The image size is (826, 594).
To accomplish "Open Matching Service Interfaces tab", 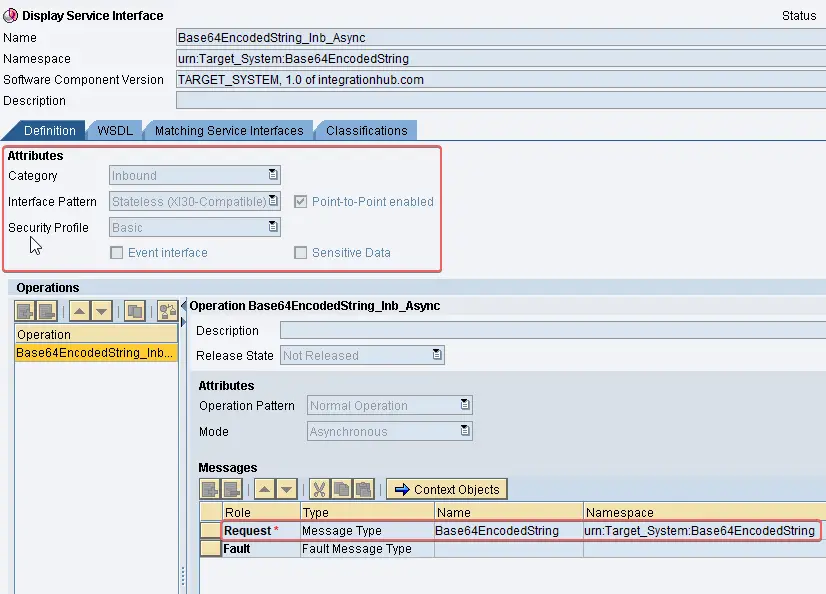I will coord(229,131).
